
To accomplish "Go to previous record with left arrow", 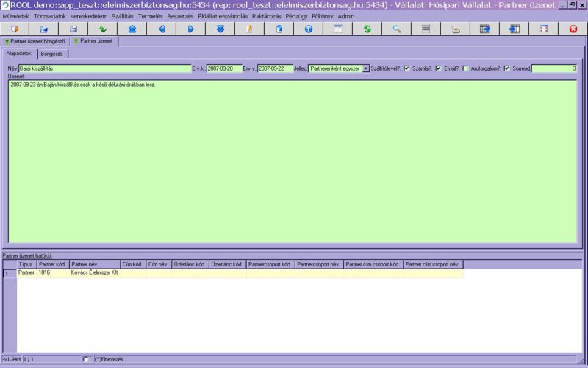I will click(162, 29).
